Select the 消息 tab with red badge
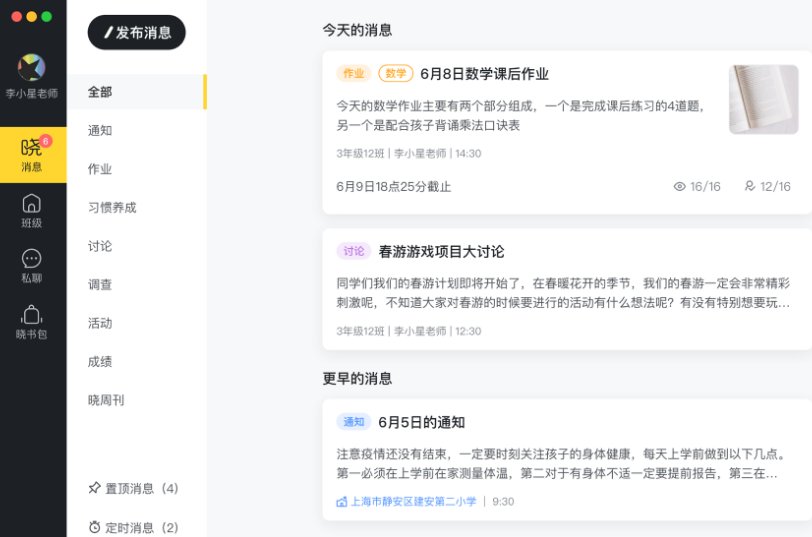 [33, 154]
